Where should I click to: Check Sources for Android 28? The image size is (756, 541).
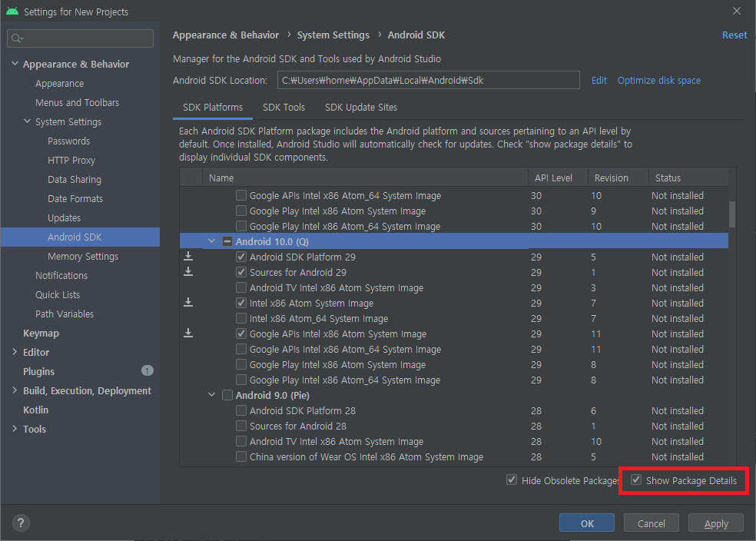[x=241, y=426]
